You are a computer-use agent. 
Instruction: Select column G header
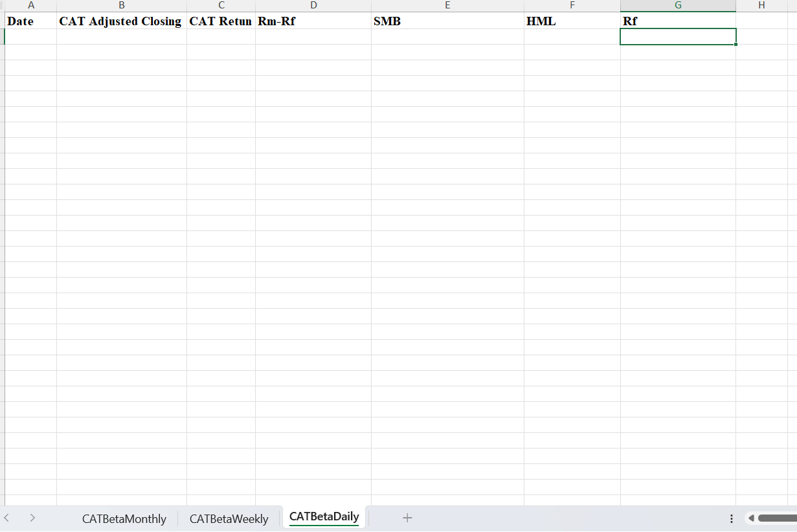tap(678, 6)
